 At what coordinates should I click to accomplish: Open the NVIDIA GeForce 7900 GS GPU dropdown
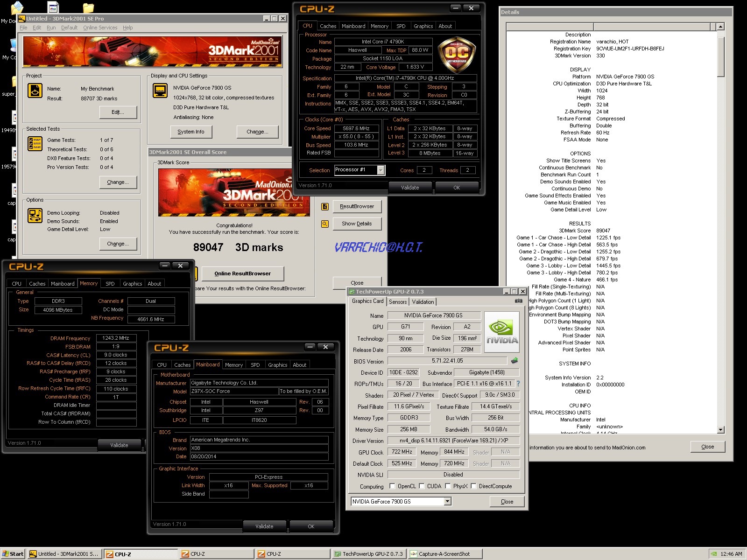pos(447,501)
